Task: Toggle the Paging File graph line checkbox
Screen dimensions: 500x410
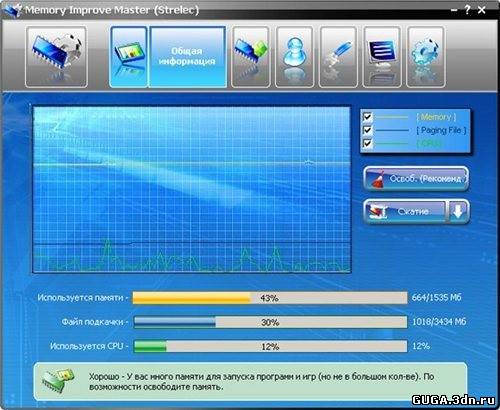Action: [367, 130]
